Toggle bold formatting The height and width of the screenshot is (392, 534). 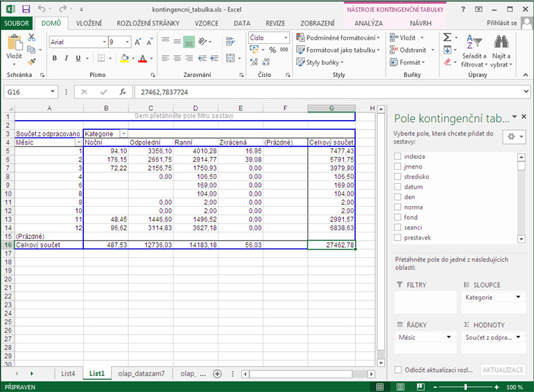[55, 58]
